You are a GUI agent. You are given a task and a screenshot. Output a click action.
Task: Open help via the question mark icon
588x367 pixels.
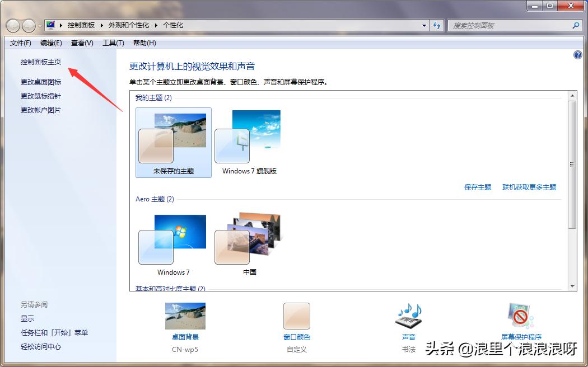(577, 54)
